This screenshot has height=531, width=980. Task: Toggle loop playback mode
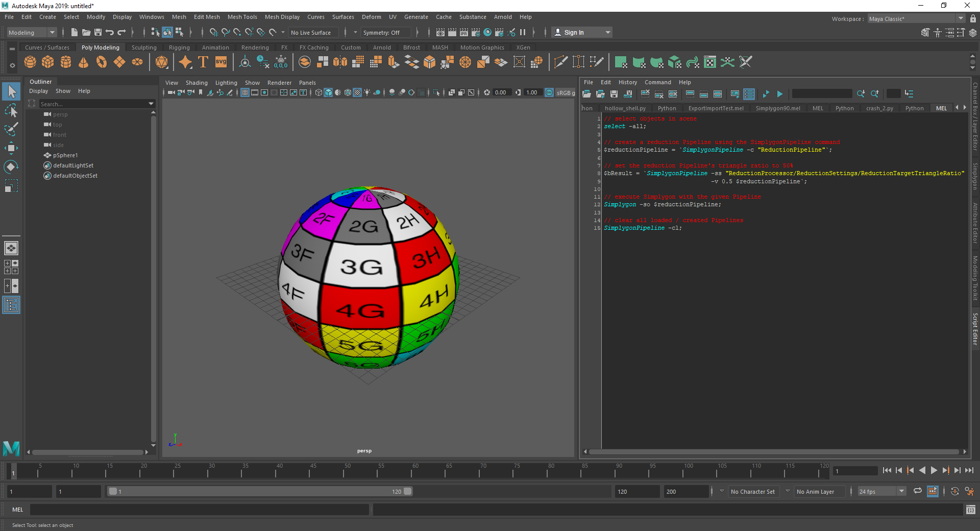click(917, 491)
